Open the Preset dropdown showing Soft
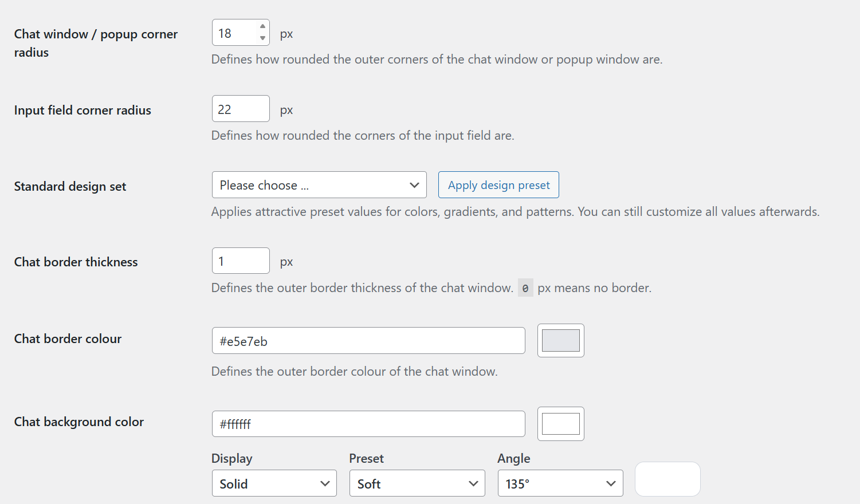Screen dimensions: 860x504 pyautogui.click(x=417, y=483)
